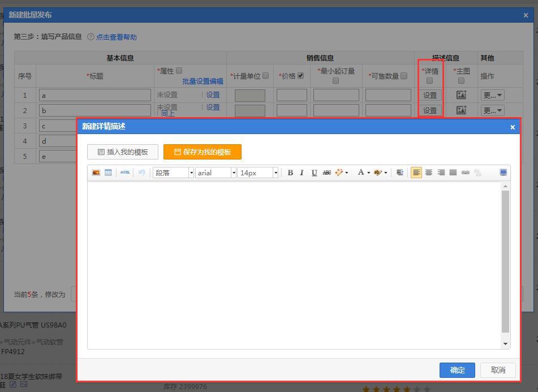This screenshot has width=538, height=392.
Task: Toggle fullscreen editor mode
Action: (503, 173)
